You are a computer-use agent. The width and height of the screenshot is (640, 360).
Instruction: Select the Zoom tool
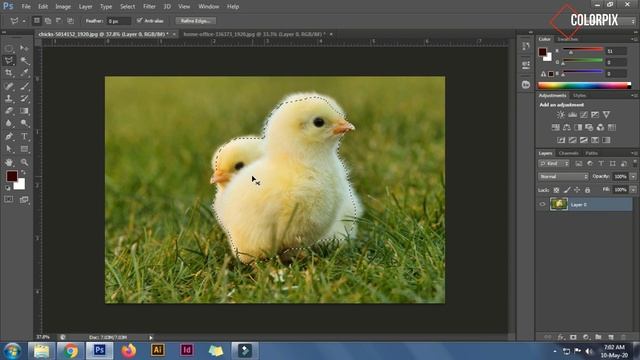(24, 162)
